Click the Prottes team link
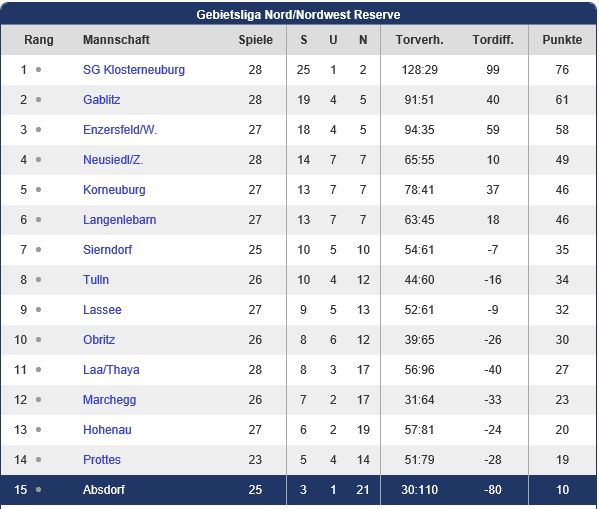 click(x=102, y=460)
